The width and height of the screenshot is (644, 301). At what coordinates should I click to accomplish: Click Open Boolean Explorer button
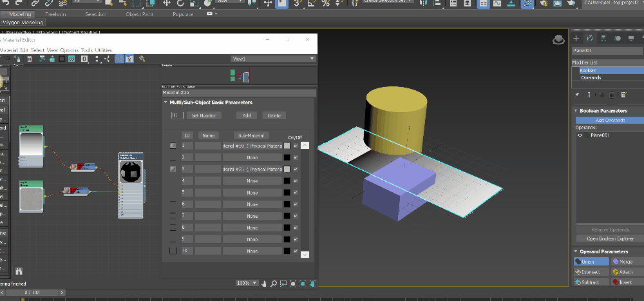[609, 238]
